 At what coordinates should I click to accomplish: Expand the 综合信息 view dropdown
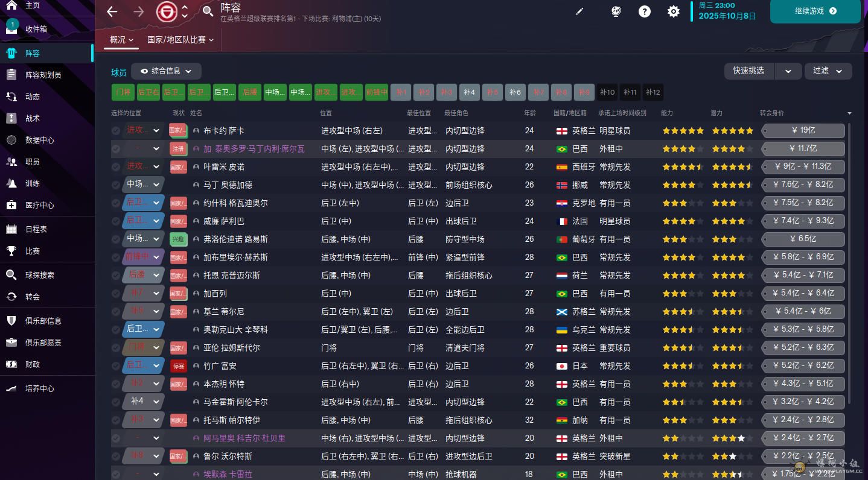pyautogui.click(x=166, y=71)
